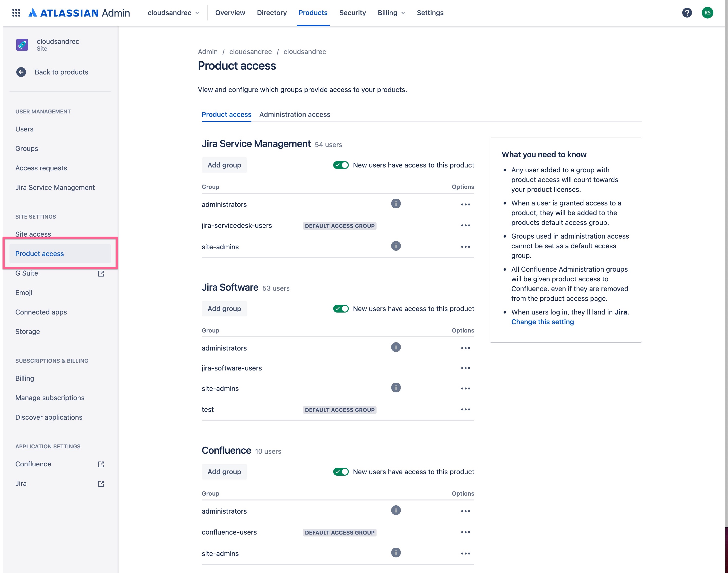728x573 pixels.
Task: Open the RS user avatar menu
Action: [707, 13]
